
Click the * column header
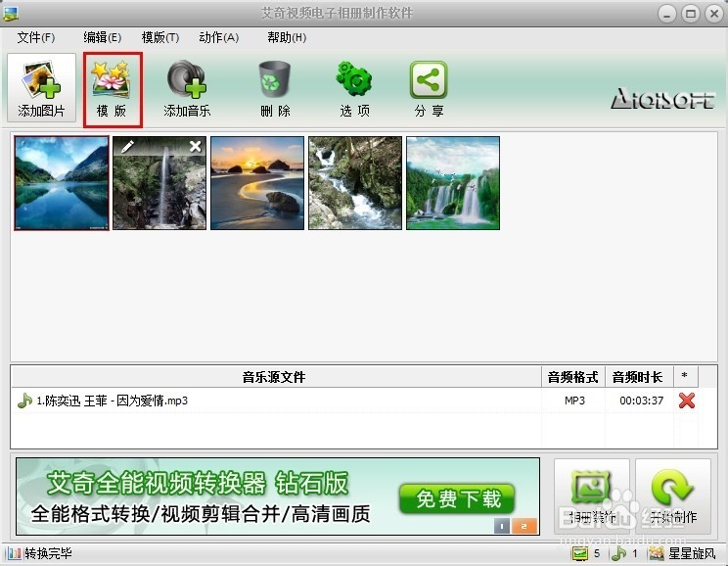click(x=685, y=377)
